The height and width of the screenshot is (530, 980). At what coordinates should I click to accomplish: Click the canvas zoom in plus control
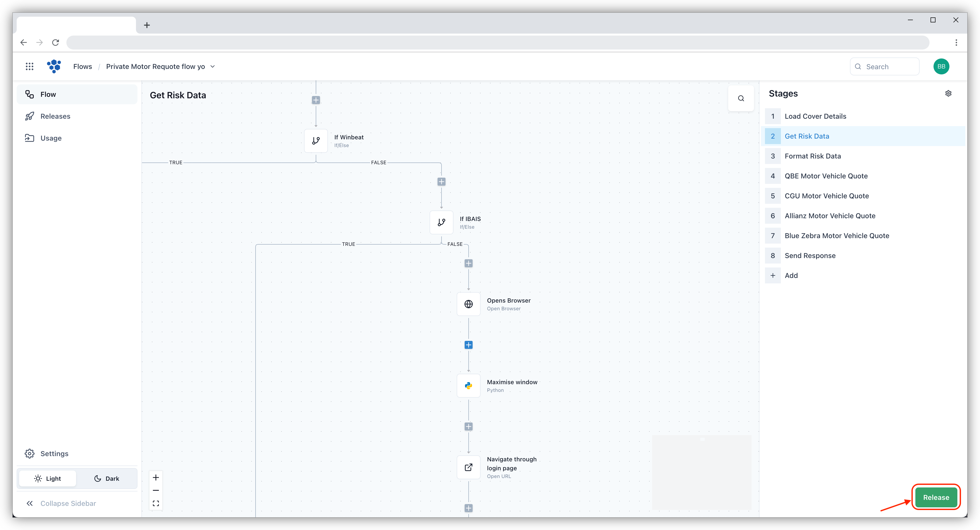(x=156, y=477)
